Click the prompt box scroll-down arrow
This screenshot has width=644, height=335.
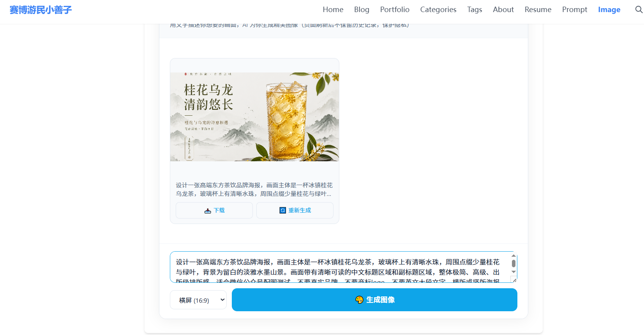coord(513,272)
